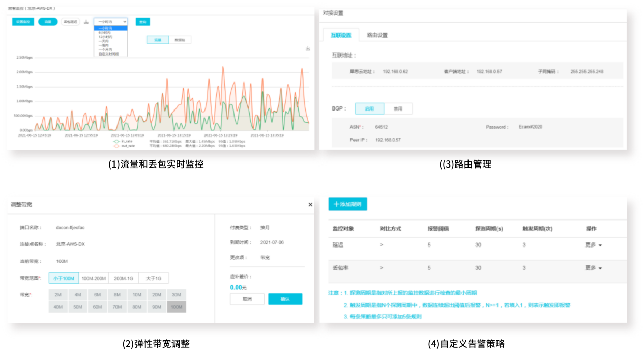Click the plus icon on 添加规则 button
This screenshot has width=644, height=357.
[x=336, y=204]
